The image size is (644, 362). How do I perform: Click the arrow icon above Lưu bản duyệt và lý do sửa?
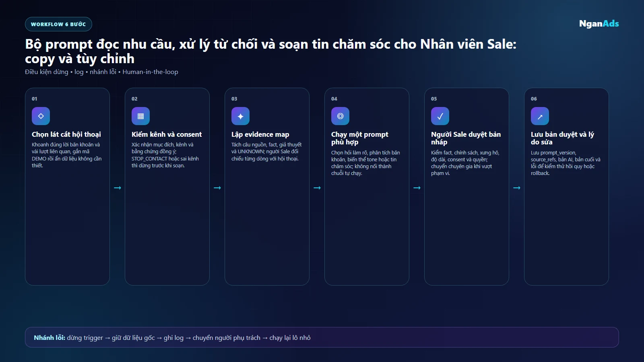540,116
